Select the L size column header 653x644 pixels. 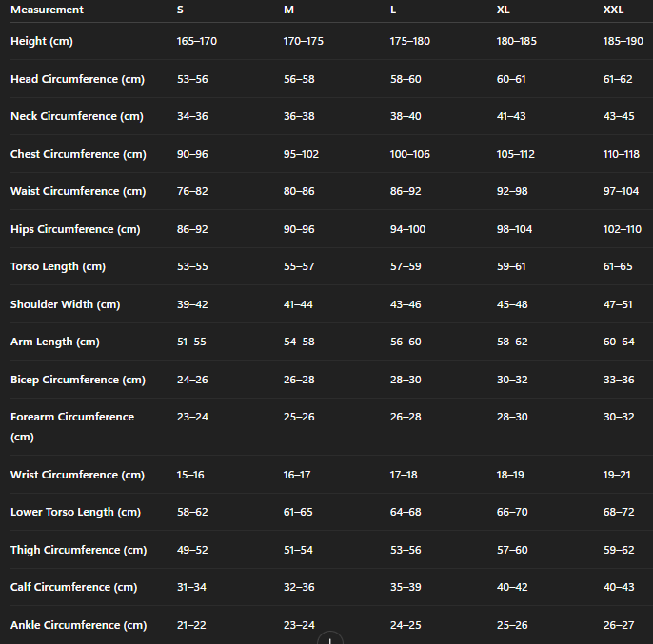click(393, 10)
